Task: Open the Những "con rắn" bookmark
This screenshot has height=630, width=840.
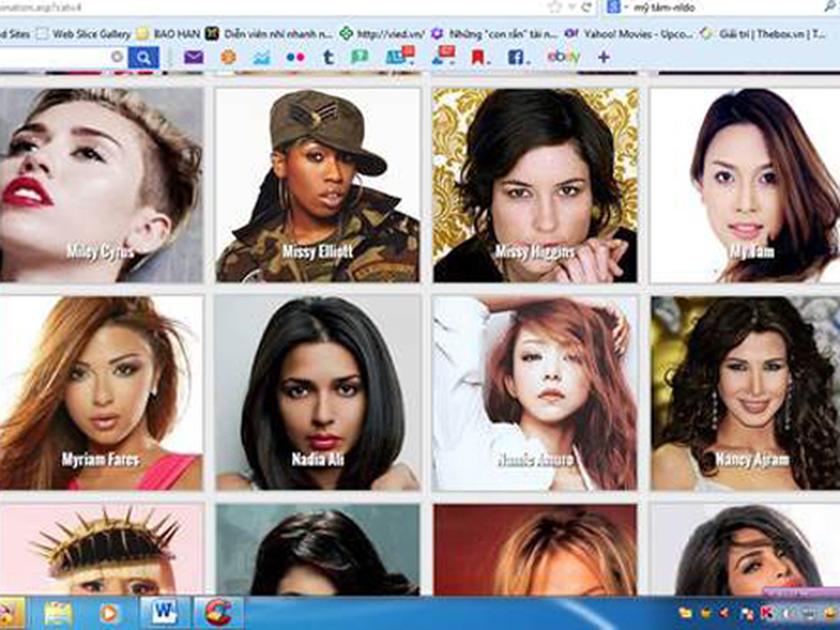Action: tap(495, 34)
